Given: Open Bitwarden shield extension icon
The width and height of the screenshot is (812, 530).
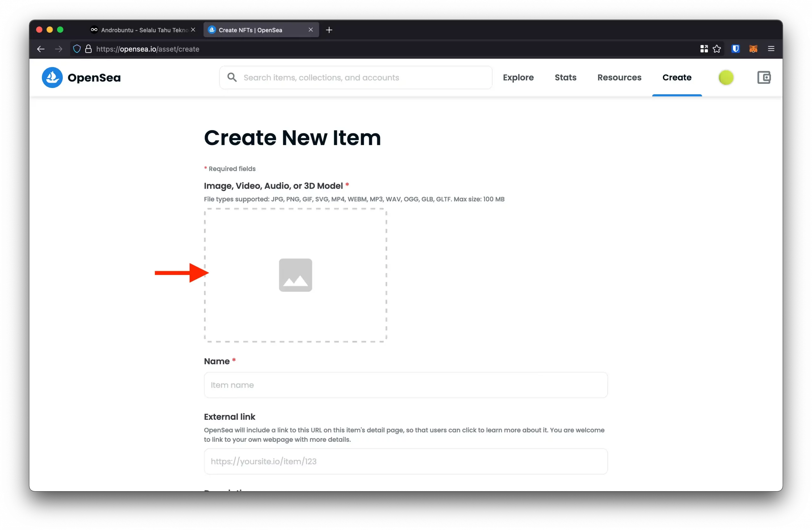Looking at the screenshot, I should pyautogui.click(x=735, y=49).
